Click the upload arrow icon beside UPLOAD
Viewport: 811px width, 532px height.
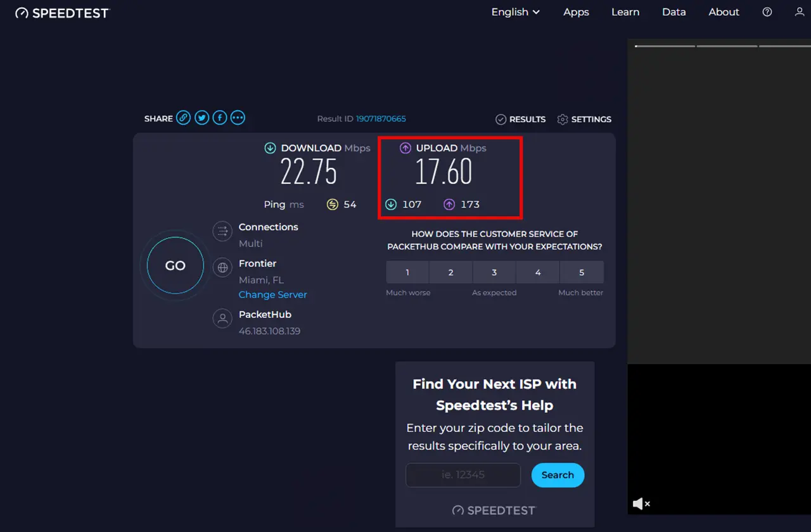(405, 148)
